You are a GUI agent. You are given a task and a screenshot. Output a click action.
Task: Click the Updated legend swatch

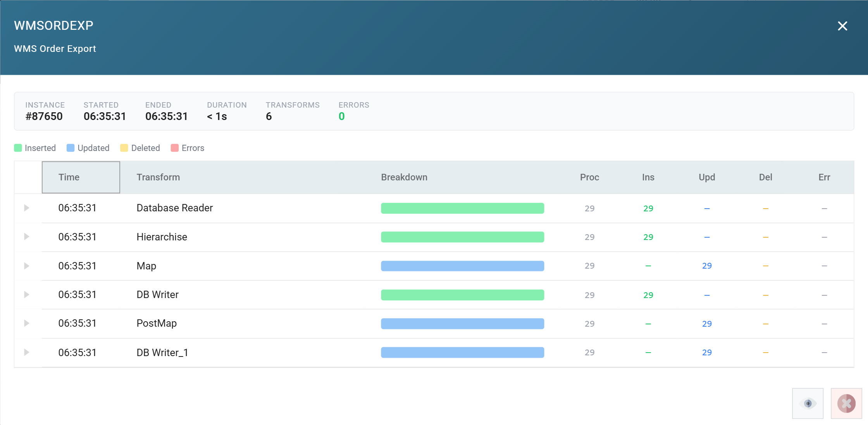coord(71,148)
